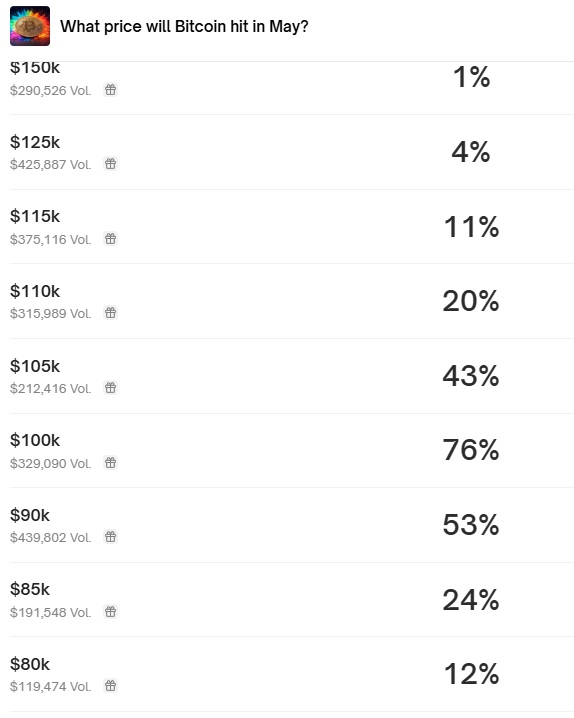Open the gift icon for the $90k market

pyautogui.click(x=110, y=536)
